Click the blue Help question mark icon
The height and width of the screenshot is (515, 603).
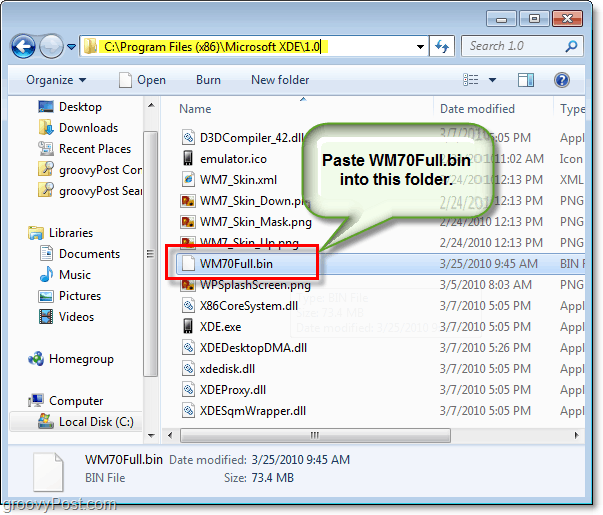pos(561,80)
